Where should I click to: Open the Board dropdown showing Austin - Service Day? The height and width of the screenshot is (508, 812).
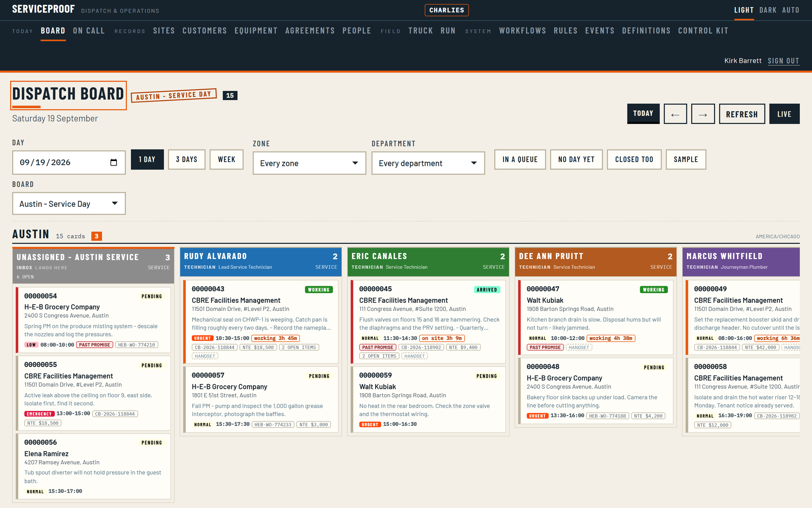tap(69, 204)
